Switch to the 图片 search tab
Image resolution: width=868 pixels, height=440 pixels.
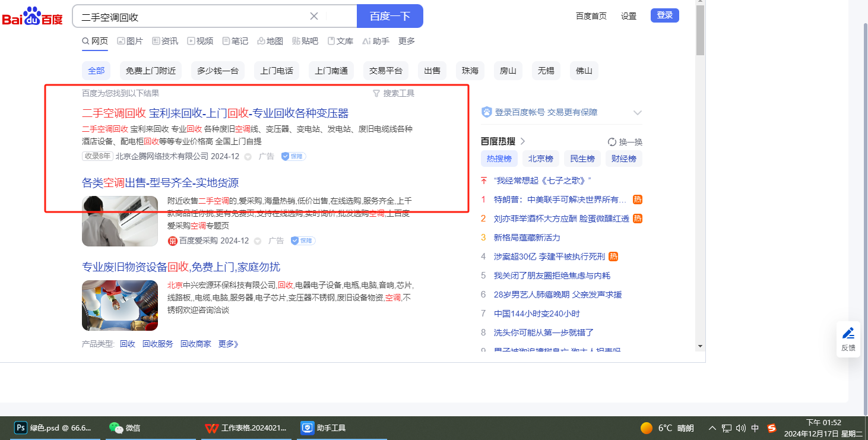tap(130, 41)
